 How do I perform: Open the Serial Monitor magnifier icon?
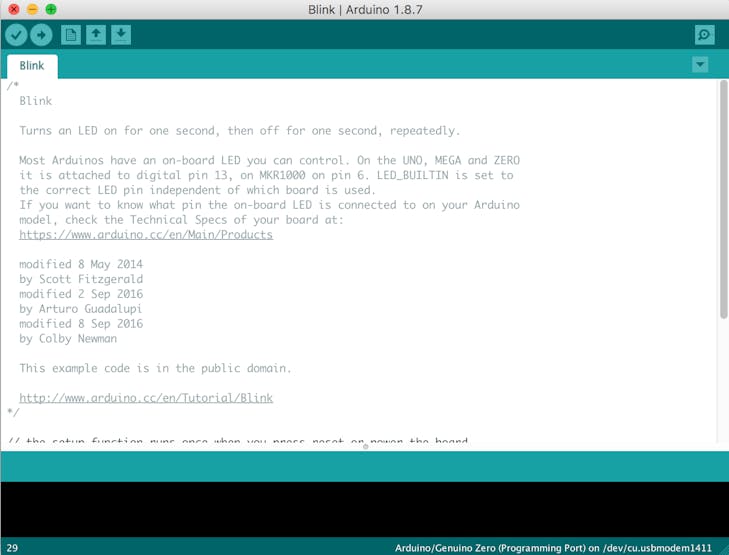click(x=704, y=35)
